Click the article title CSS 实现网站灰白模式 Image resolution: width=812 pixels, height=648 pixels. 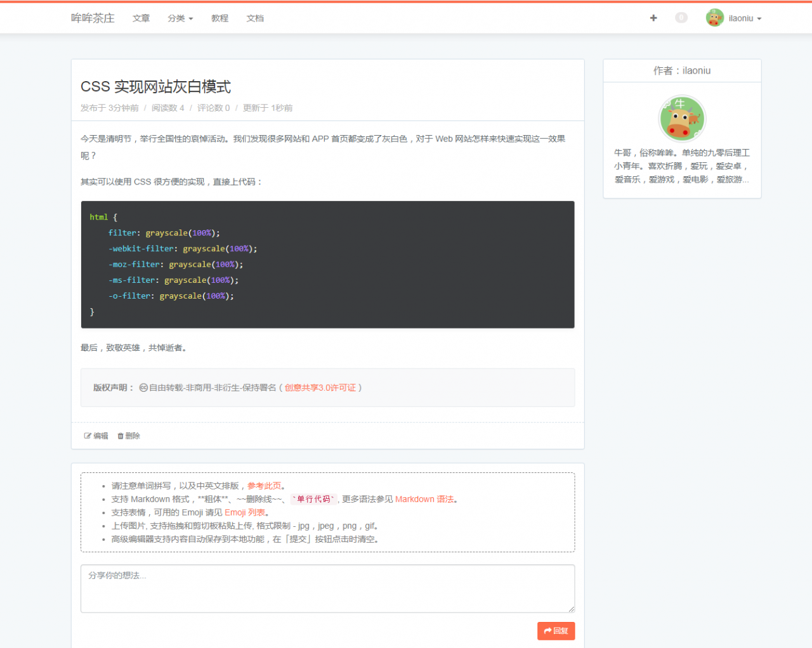[x=155, y=87]
